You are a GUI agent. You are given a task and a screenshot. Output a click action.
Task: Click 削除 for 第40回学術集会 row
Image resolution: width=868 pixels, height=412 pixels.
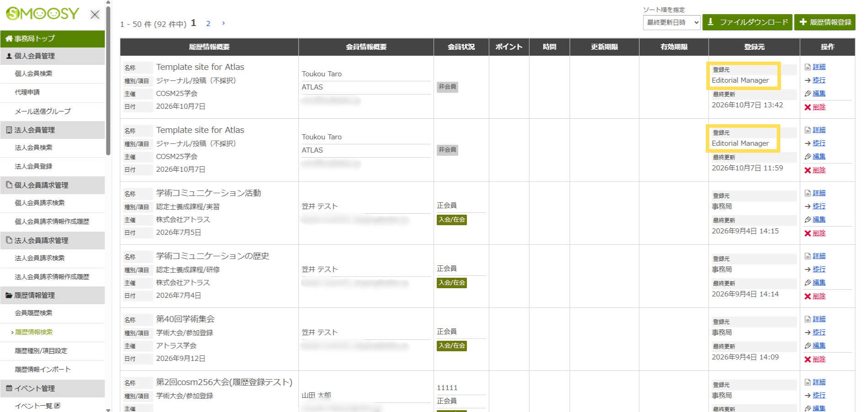(819, 359)
